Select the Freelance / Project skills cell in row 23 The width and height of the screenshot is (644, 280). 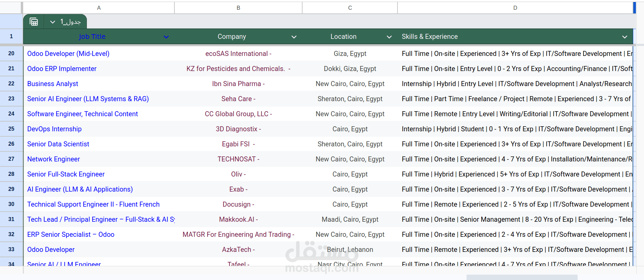click(x=515, y=99)
